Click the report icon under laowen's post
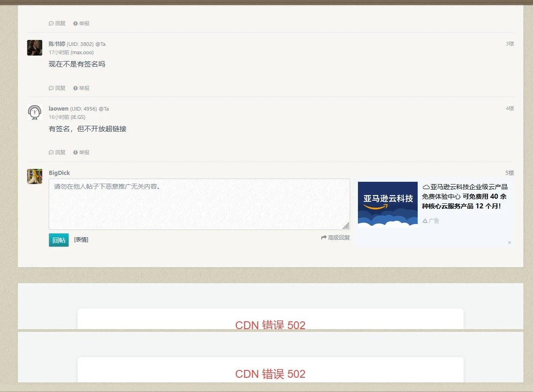Image resolution: width=533 pixels, height=392 pixels. click(x=75, y=152)
